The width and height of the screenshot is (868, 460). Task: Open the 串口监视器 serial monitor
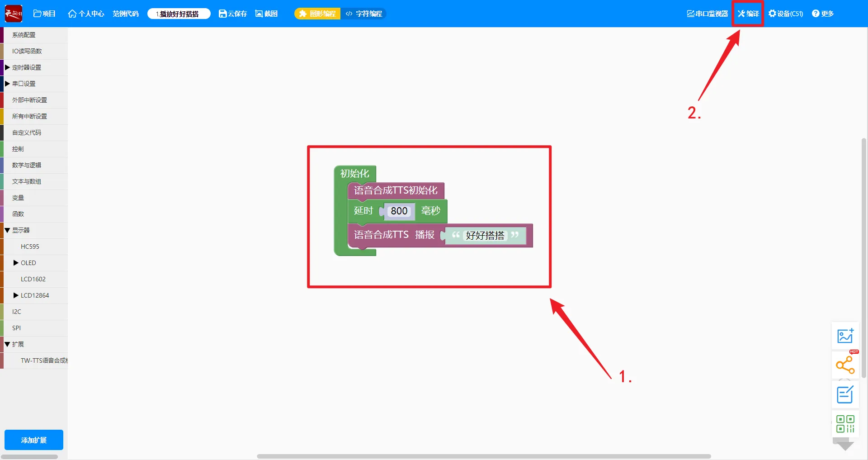coord(708,14)
